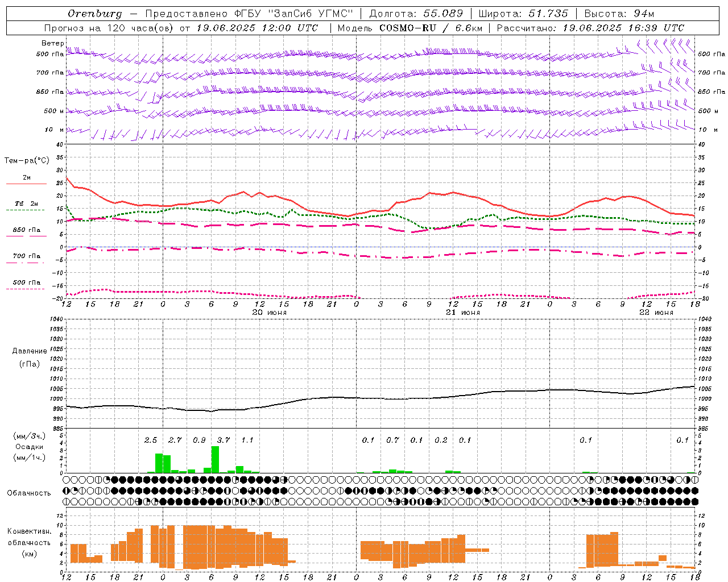Click the 'Ветер' wind panel label
Image resolution: width=728 pixels, height=582 pixels.
(52, 43)
